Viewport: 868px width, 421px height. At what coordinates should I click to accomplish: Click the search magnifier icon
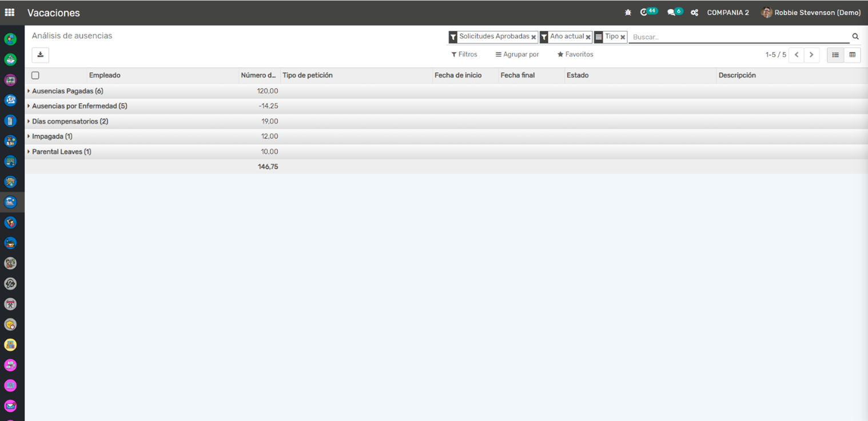pyautogui.click(x=855, y=37)
